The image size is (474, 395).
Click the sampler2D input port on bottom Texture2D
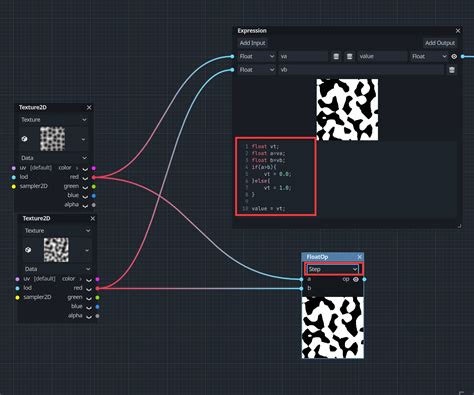click(17, 298)
